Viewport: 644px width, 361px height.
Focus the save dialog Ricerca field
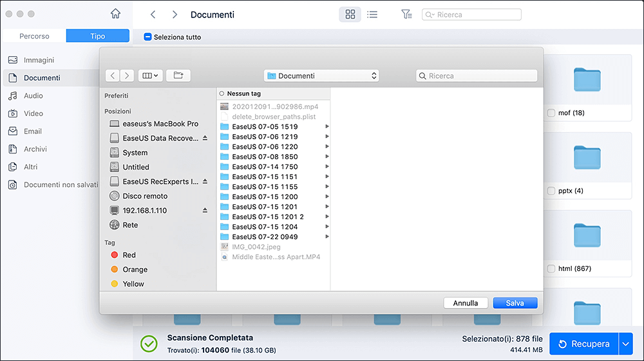tap(477, 75)
